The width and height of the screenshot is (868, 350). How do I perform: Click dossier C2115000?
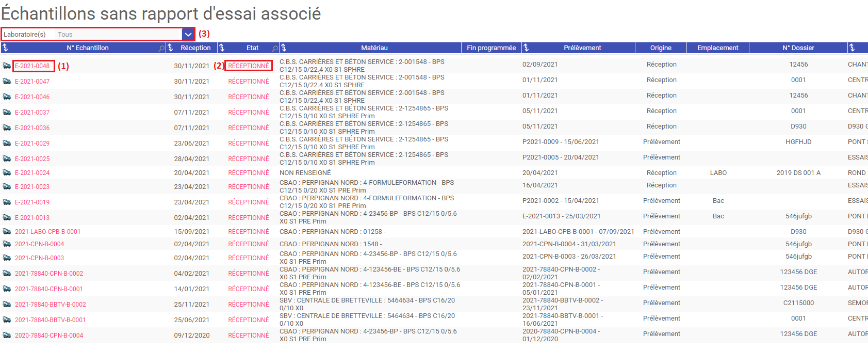tap(798, 303)
